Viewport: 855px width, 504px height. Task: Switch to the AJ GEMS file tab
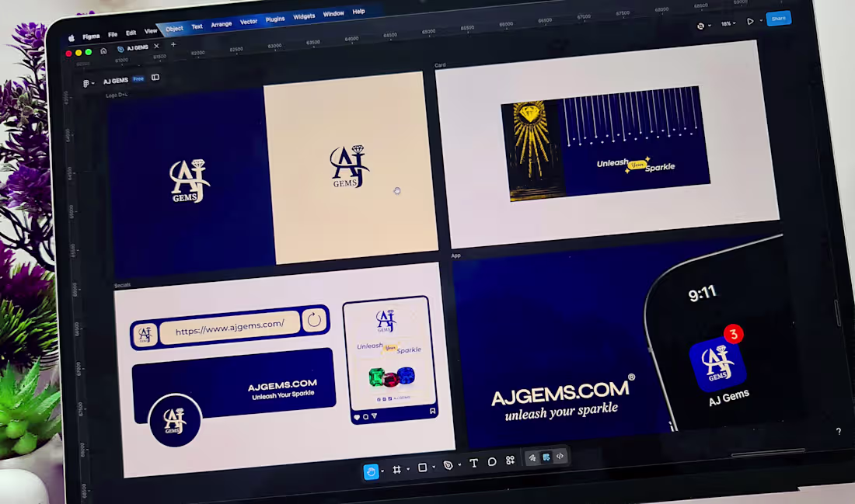click(138, 47)
